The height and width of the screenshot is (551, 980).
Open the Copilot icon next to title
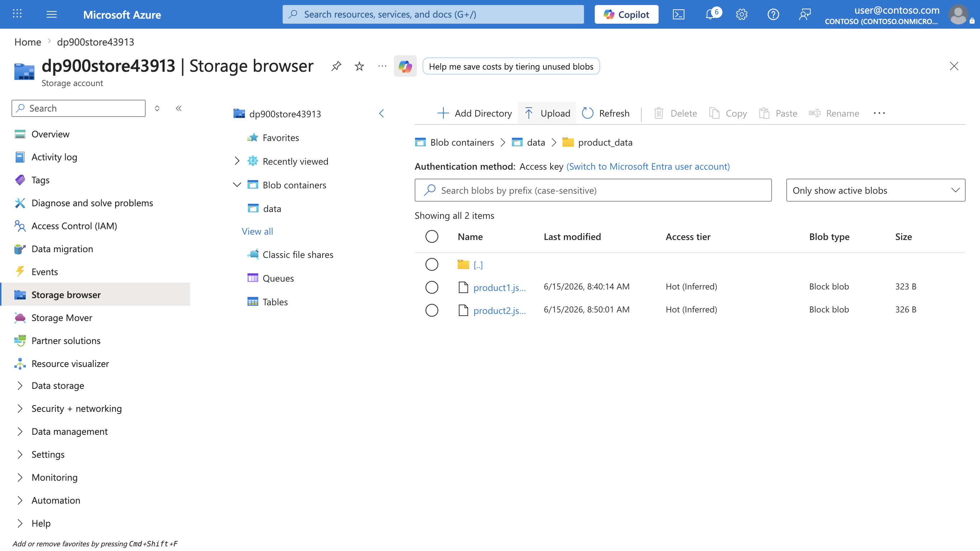[x=405, y=66]
